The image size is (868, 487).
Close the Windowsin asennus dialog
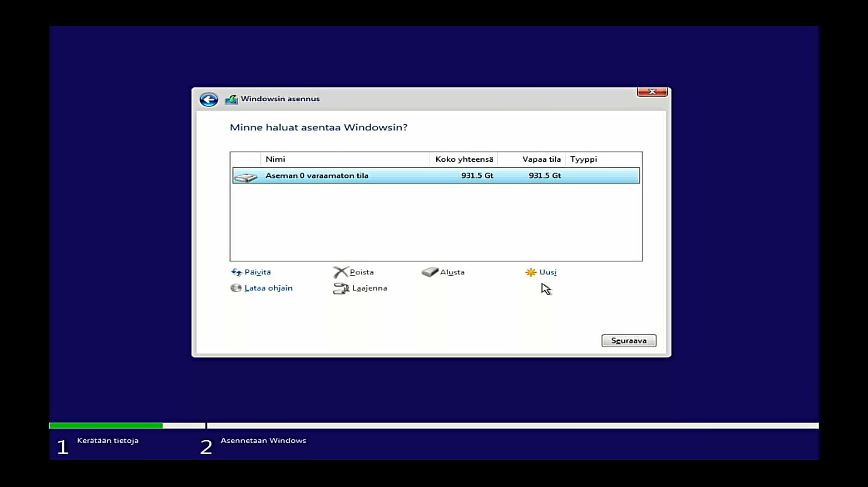point(652,92)
